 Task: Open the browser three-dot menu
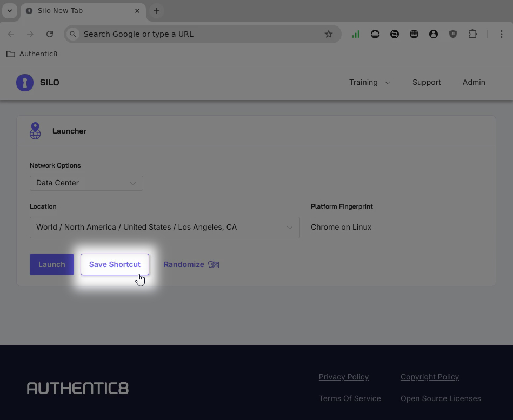[x=502, y=34]
